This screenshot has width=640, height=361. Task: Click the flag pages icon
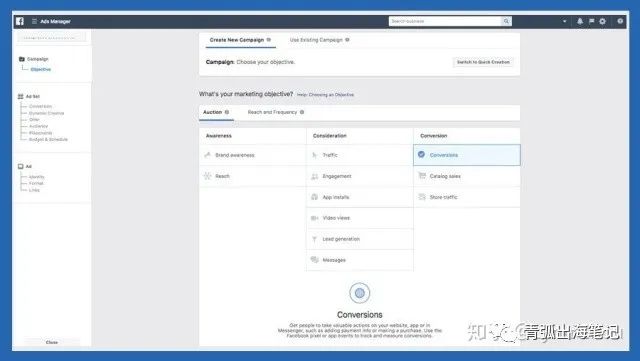point(591,21)
